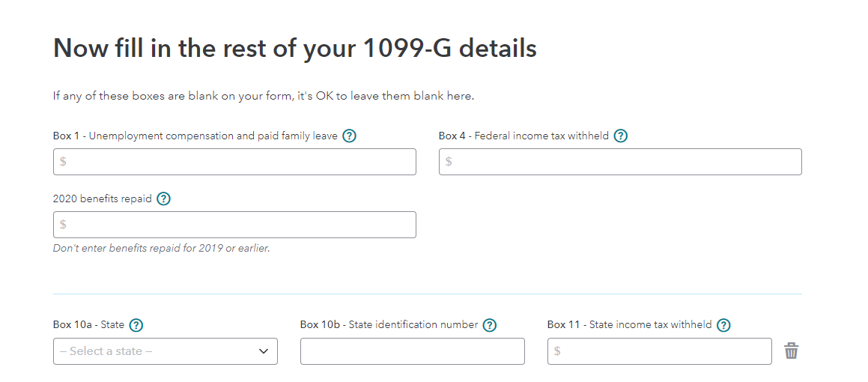This screenshot has width=868, height=382.
Task: Open help icon next to Box 10a State
Action: pyautogui.click(x=136, y=325)
